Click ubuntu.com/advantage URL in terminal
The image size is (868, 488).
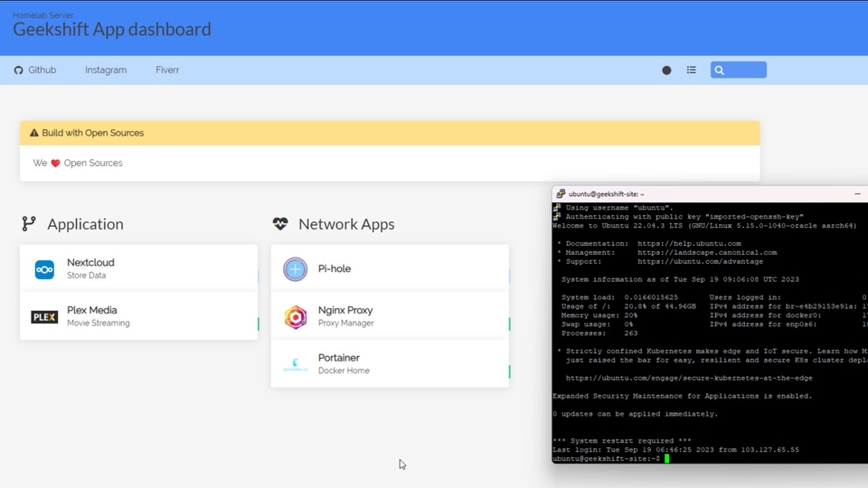click(700, 261)
